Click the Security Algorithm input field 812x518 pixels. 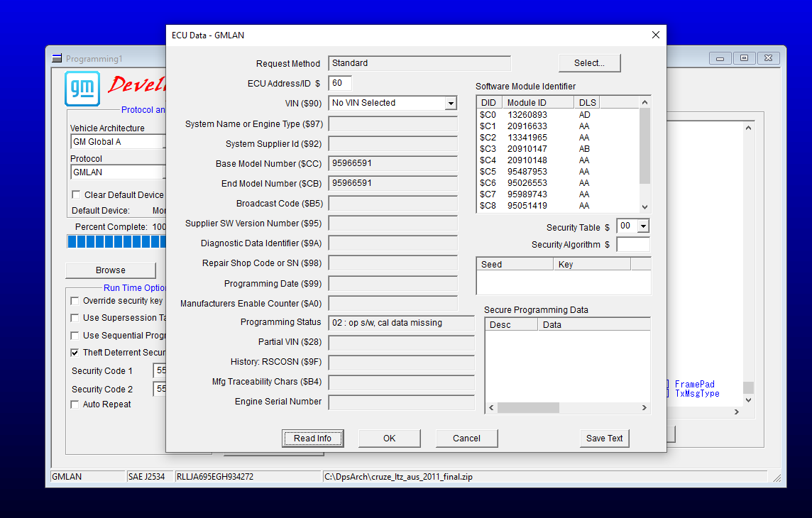click(x=633, y=244)
